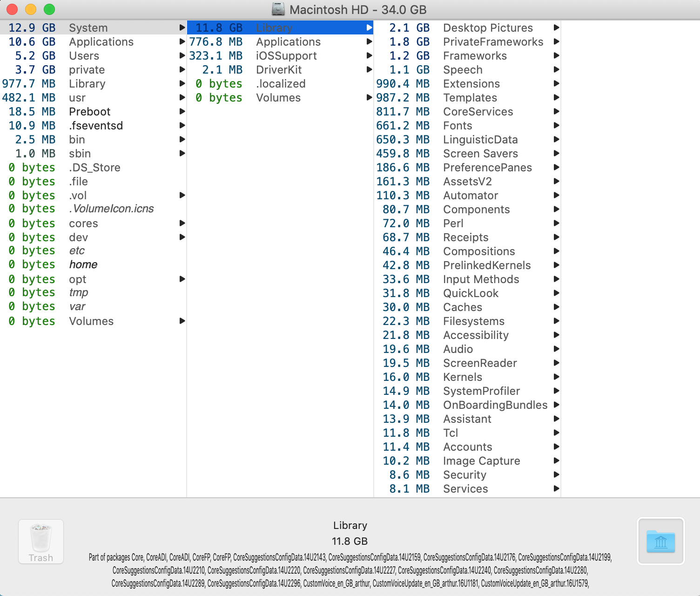
Task: Select the 977.7 MB Library row
Action: [93, 84]
